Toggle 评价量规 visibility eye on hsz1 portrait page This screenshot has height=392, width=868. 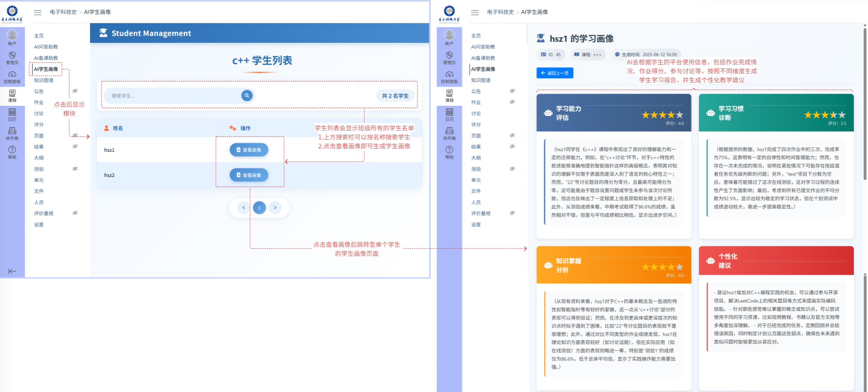coord(512,213)
